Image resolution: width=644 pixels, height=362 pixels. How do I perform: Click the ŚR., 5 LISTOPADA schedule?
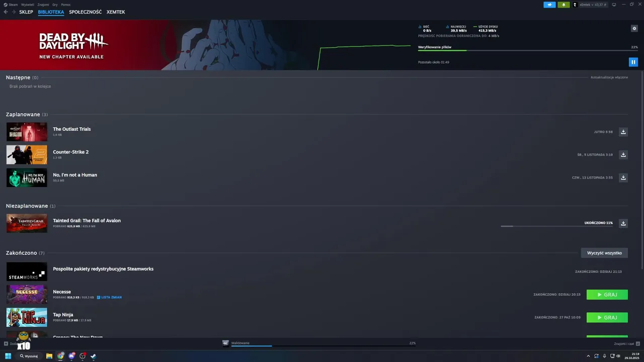(x=595, y=155)
